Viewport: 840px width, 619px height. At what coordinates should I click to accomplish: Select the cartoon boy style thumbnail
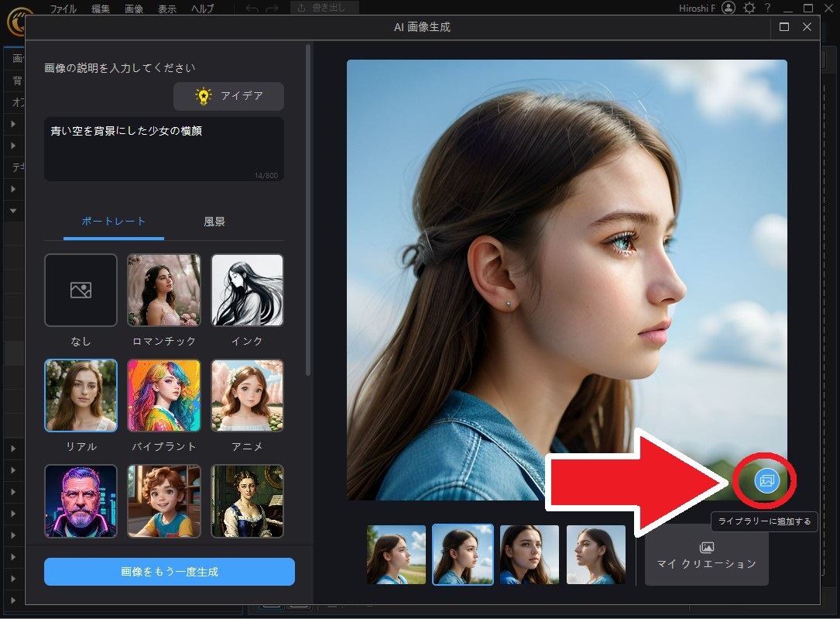coord(164,501)
